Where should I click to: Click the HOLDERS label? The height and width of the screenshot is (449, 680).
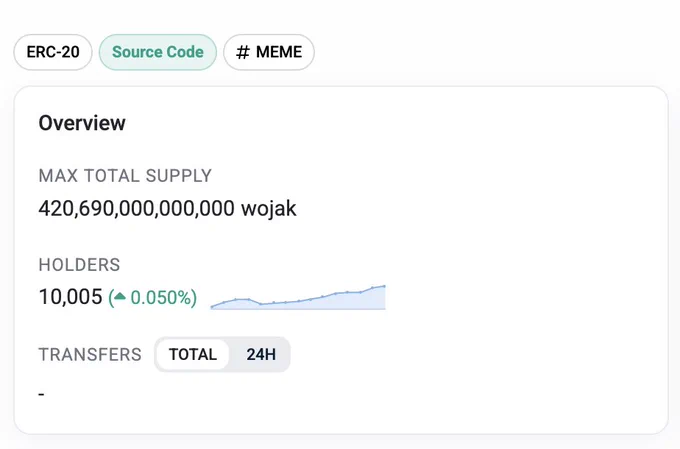pos(79,265)
